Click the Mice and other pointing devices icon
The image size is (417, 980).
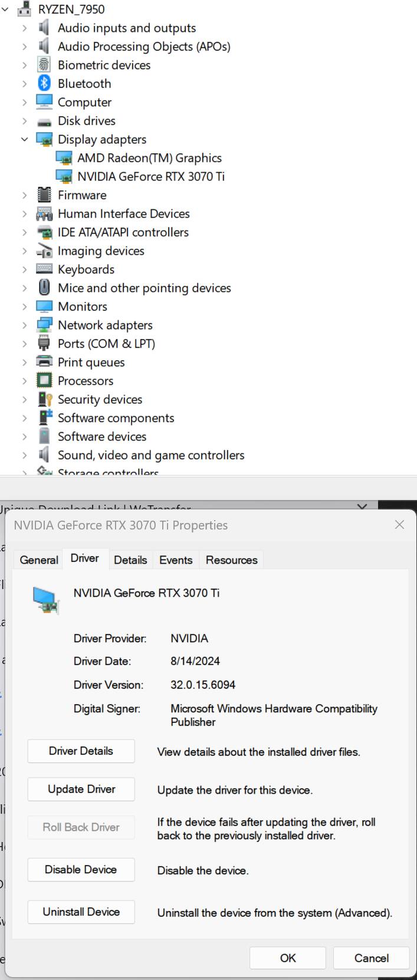[x=44, y=288]
